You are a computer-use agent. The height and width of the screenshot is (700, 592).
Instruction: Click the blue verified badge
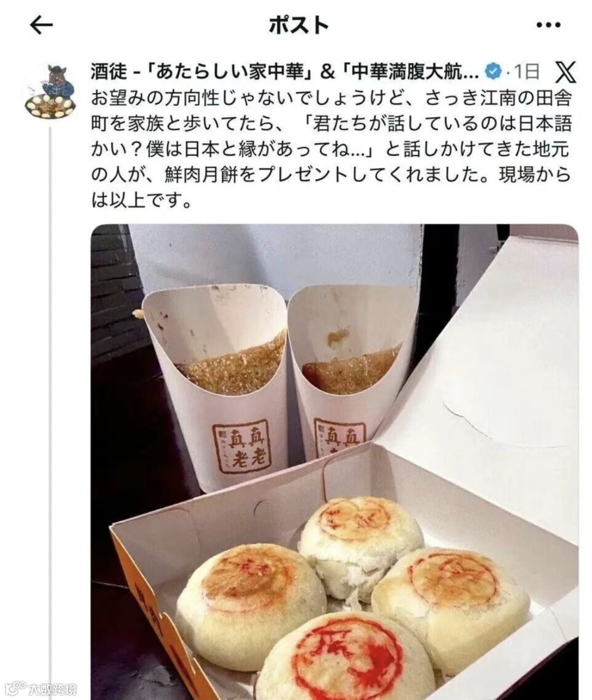[494, 71]
